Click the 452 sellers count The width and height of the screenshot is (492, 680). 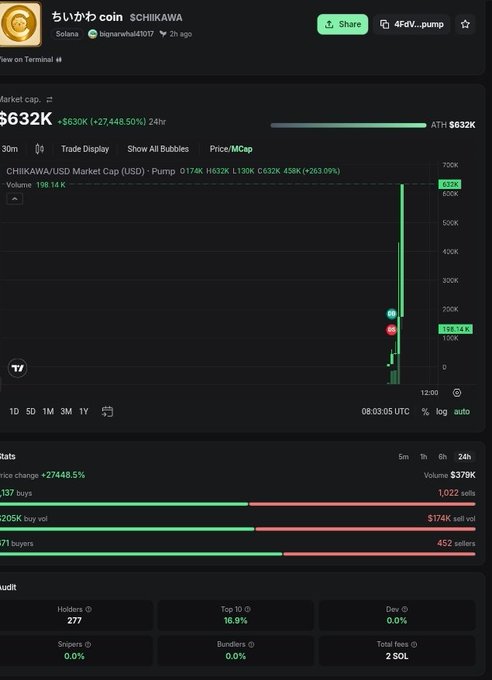(445, 543)
